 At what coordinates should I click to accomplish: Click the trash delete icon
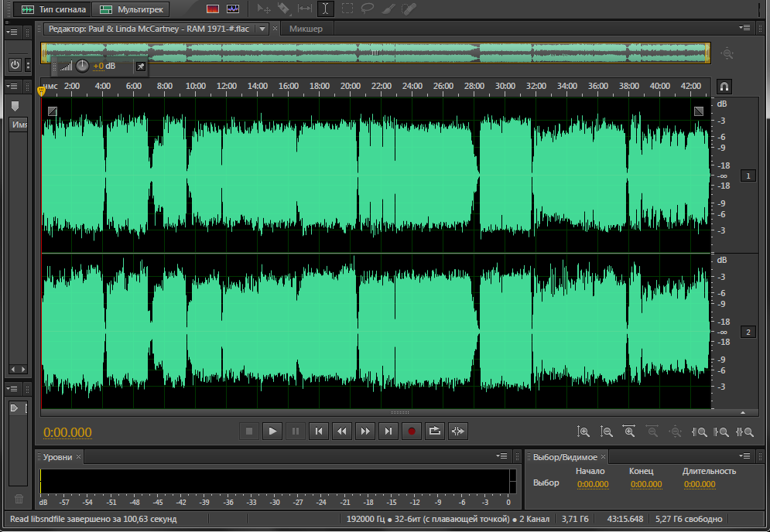point(19,499)
